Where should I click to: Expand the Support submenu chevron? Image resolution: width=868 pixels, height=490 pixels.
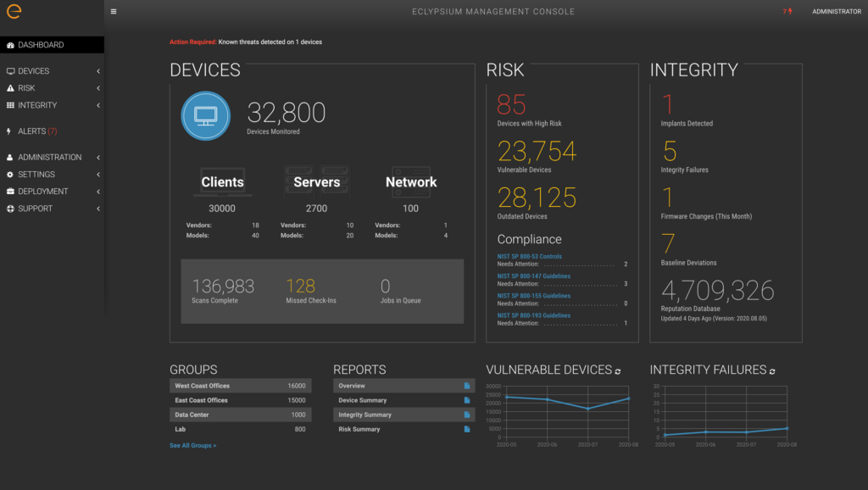[x=98, y=209]
